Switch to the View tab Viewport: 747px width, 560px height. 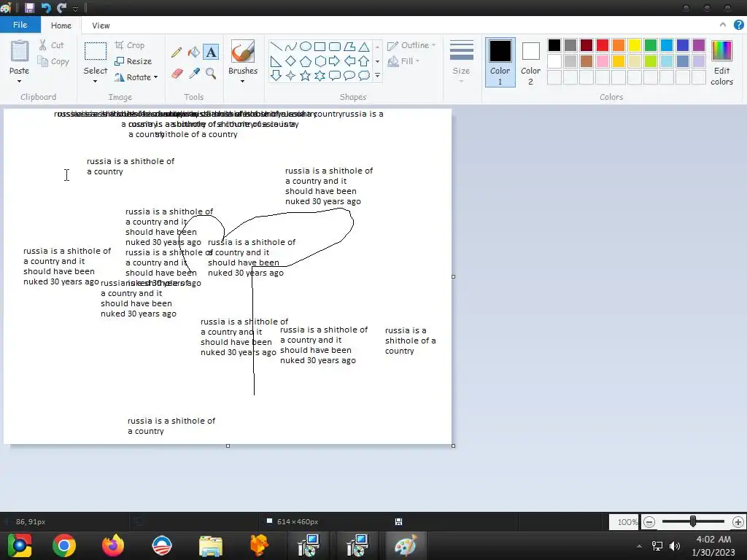pyautogui.click(x=101, y=26)
